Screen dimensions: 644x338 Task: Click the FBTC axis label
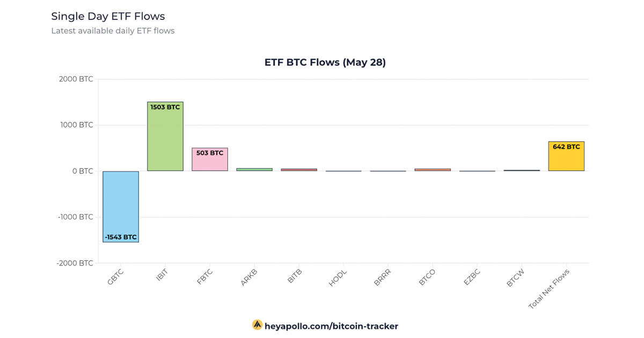click(x=205, y=276)
